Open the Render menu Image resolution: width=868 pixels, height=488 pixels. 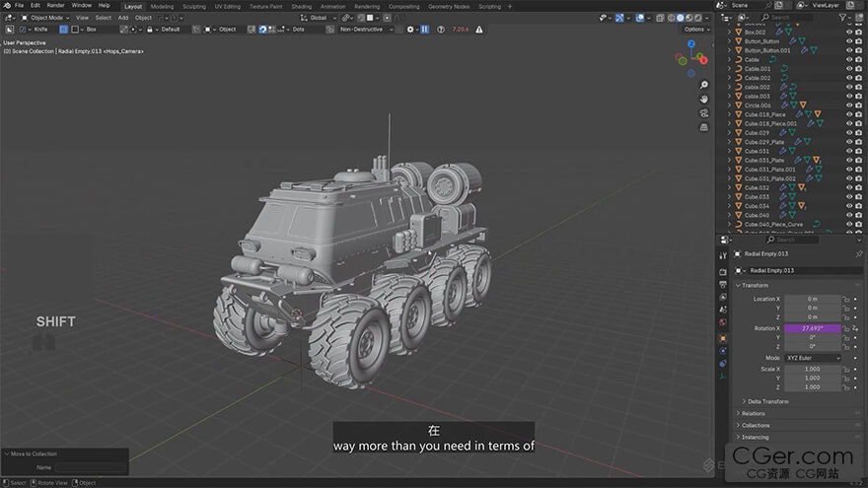[55, 6]
